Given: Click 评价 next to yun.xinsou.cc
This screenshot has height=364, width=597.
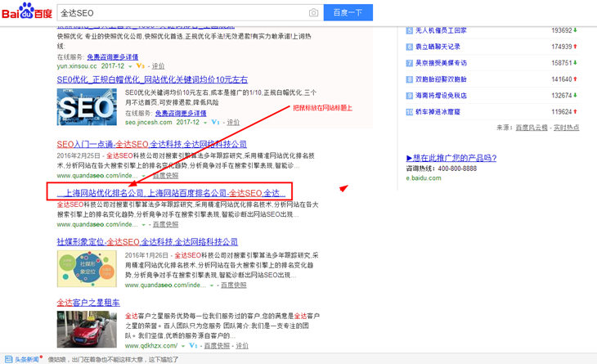Looking at the screenshot, I should point(158,66).
